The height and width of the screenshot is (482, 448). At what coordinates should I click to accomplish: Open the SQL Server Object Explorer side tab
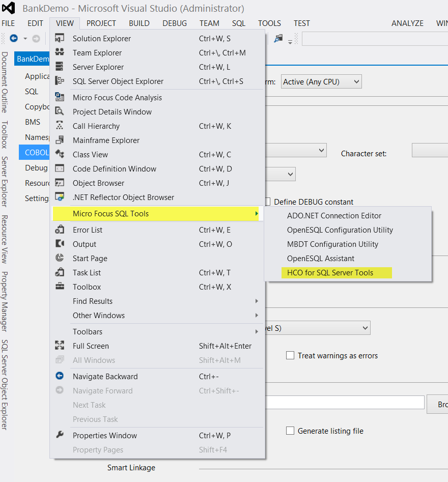tap(5, 385)
